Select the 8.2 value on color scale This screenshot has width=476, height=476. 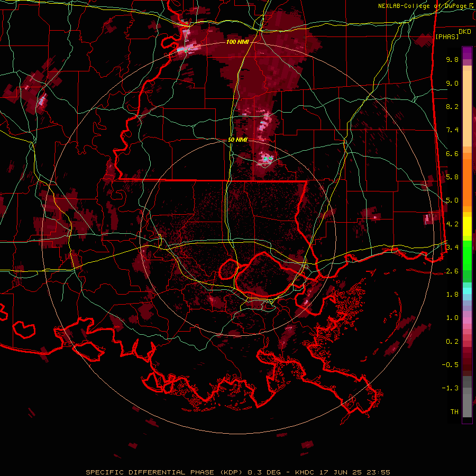[452, 106]
